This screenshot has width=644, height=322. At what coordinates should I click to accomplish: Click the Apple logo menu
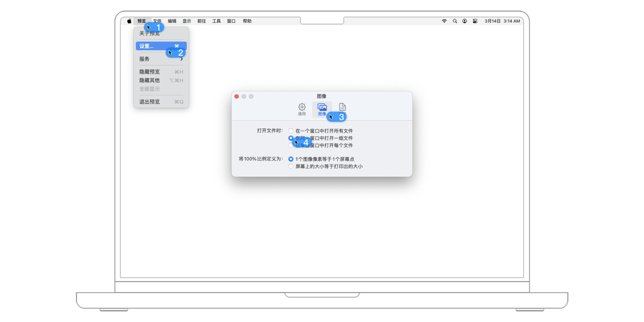point(129,21)
